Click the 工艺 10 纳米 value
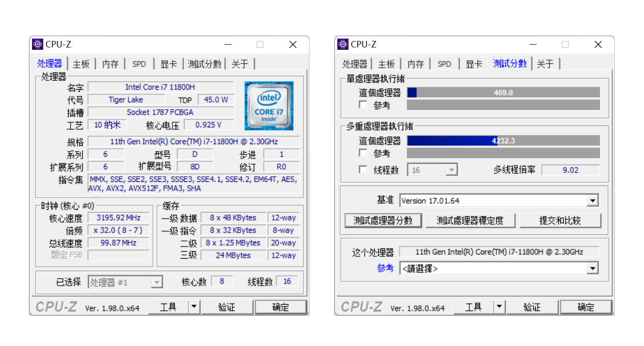The height and width of the screenshot is (346, 644). pos(108,125)
